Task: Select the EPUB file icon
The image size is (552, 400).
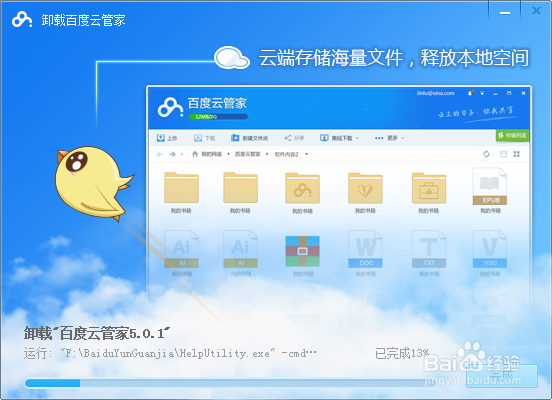Action: (490, 186)
